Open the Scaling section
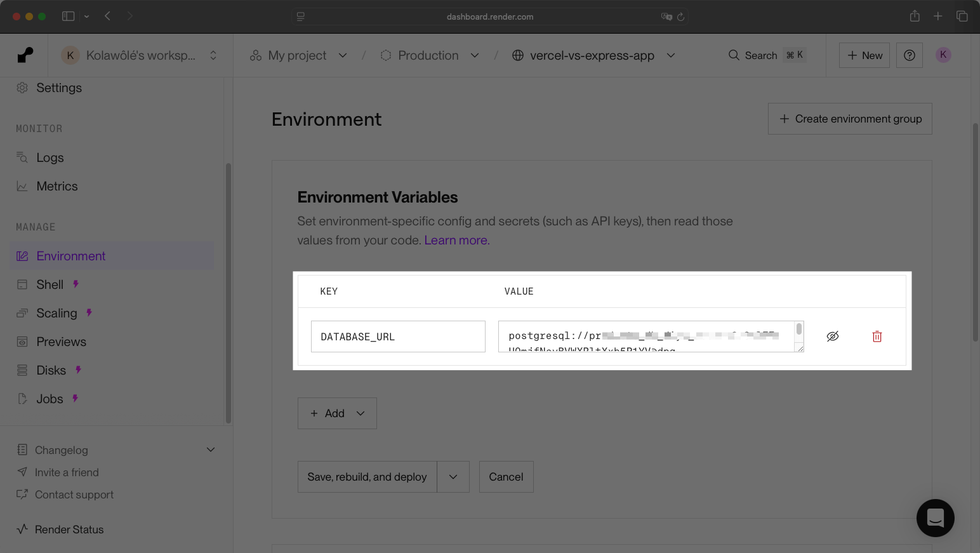 coord(56,312)
